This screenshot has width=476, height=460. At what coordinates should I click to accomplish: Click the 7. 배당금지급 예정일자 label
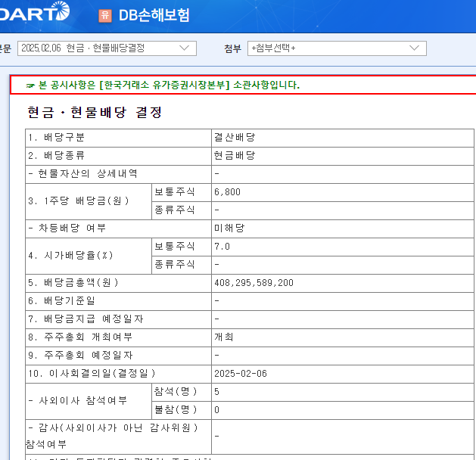(x=86, y=319)
